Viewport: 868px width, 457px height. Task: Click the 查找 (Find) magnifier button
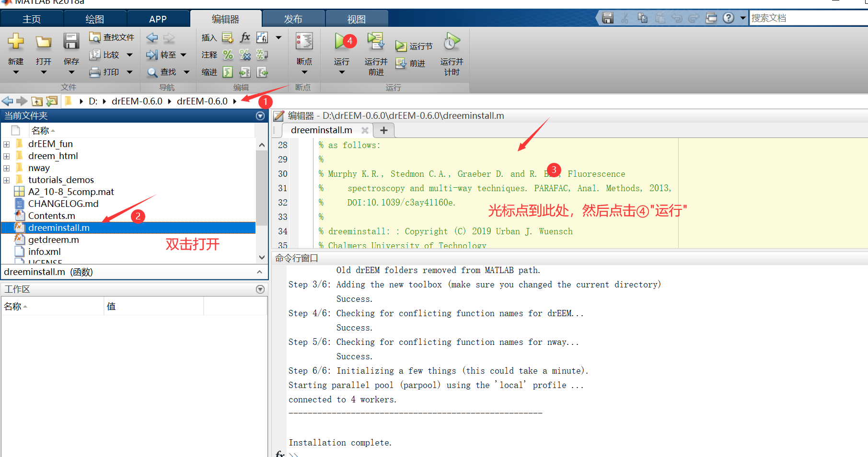coord(162,72)
